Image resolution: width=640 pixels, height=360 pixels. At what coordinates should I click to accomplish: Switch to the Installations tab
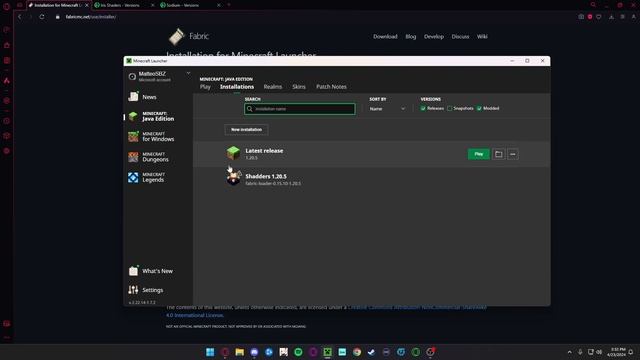click(237, 87)
